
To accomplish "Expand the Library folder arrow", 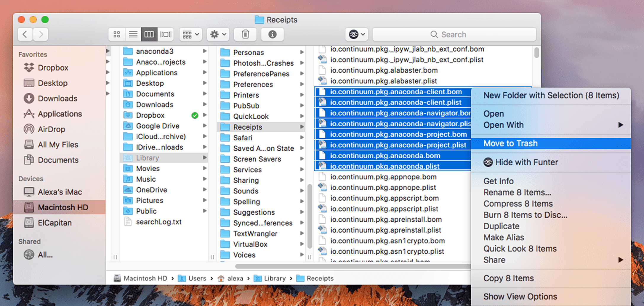I will point(205,158).
